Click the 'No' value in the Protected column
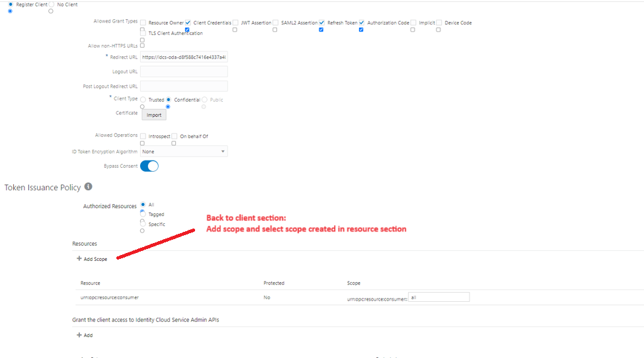The height and width of the screenshot is (358, 644). tap(267, 298)
